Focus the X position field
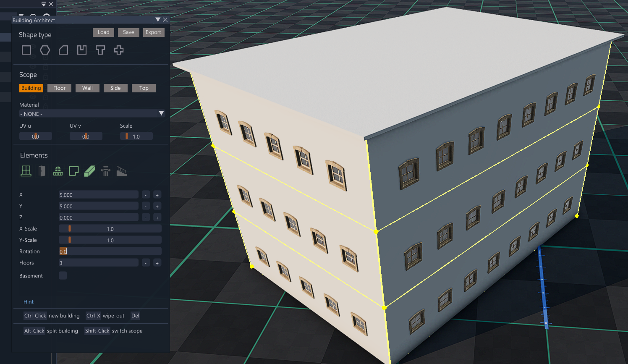Screen dimensions: 628x364 click(x=98, y=195)
